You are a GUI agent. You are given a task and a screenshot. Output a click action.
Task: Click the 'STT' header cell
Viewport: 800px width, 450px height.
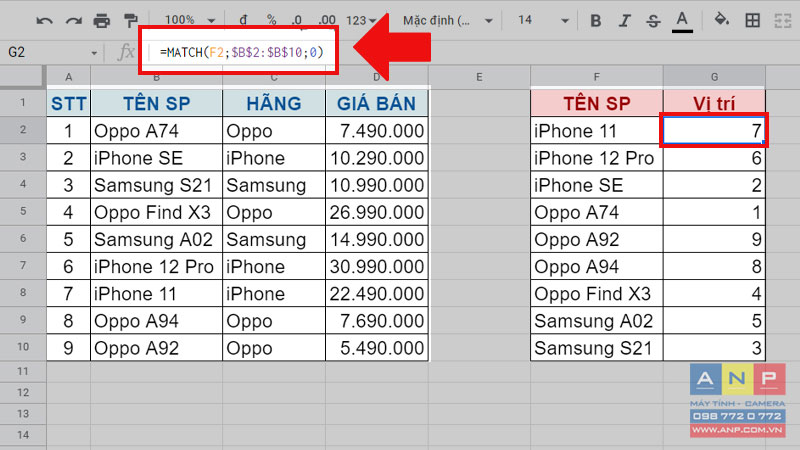[68, 104]
